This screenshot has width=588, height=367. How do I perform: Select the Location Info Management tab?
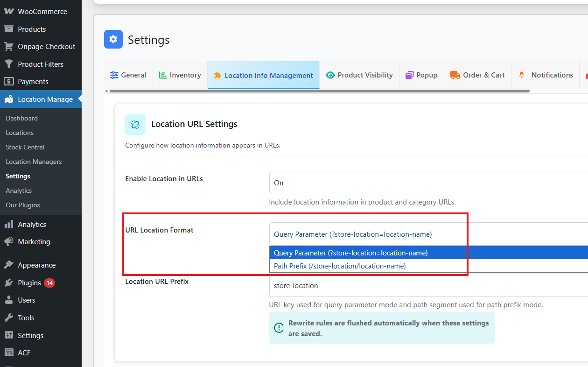coord(264,75)
